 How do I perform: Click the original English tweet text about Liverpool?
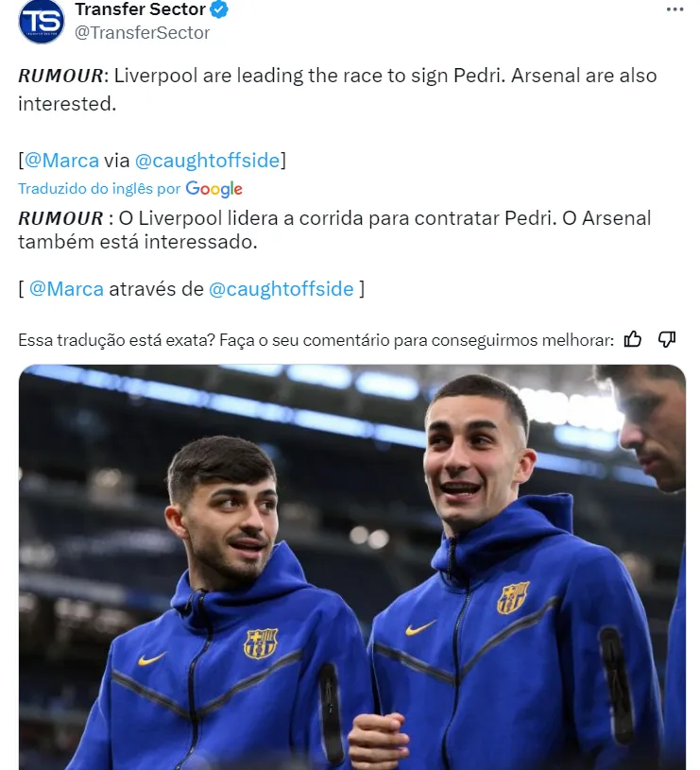[x=378, y=76]
